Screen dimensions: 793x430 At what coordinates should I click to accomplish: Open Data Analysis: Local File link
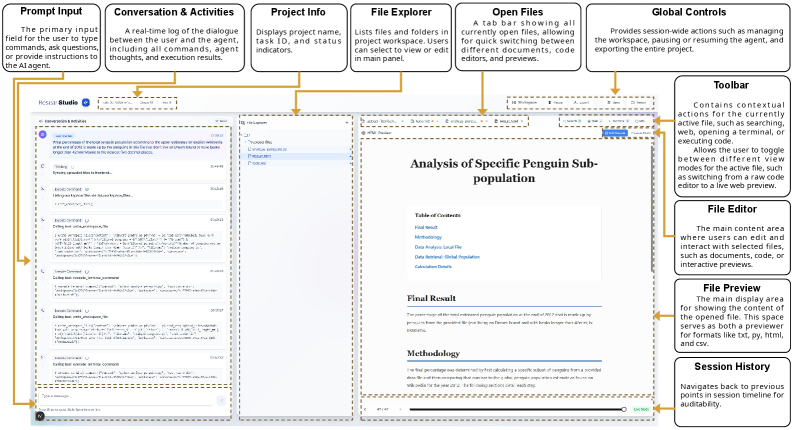click(438, 247)
